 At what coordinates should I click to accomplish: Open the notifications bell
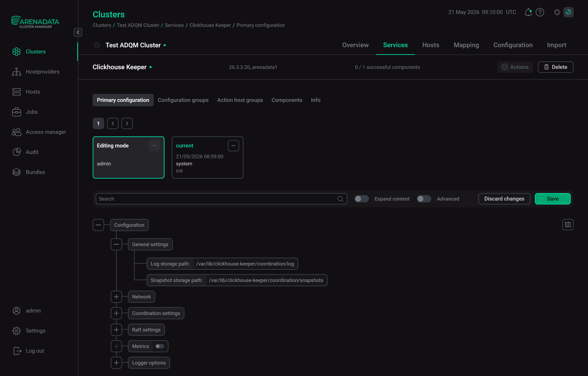pos(528,12)
